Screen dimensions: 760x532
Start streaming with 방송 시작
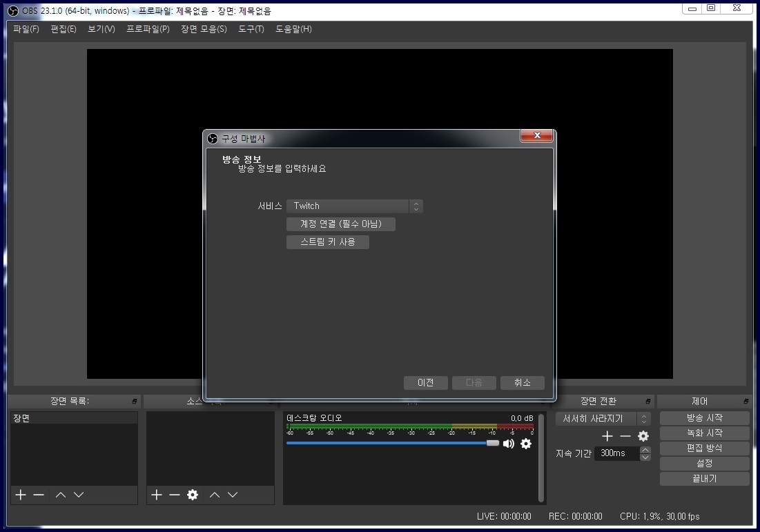[x=704, y=417]
